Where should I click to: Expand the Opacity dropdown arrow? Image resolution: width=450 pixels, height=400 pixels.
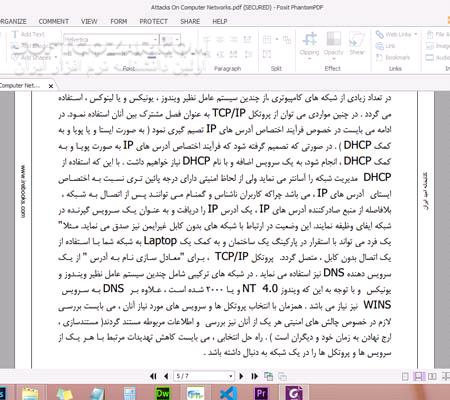[333, 59]
